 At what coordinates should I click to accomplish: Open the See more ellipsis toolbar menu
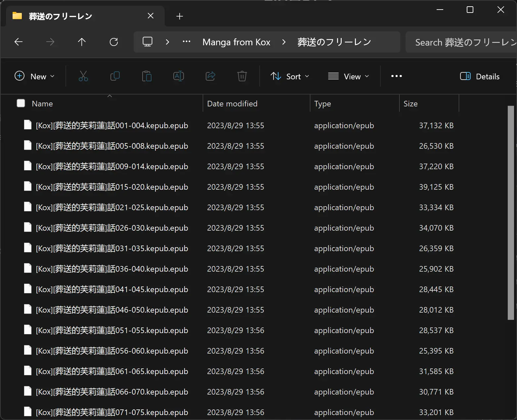click(396, 76)
